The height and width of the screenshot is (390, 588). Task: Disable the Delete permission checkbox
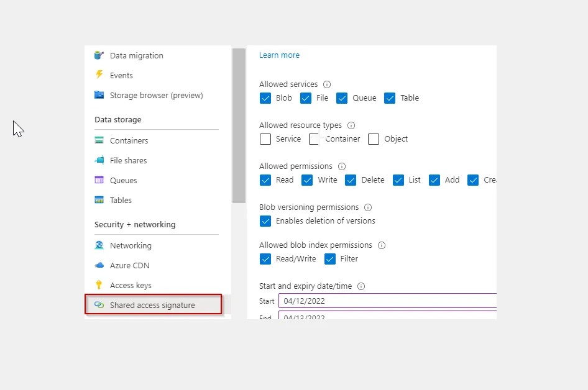click(351, 180)
